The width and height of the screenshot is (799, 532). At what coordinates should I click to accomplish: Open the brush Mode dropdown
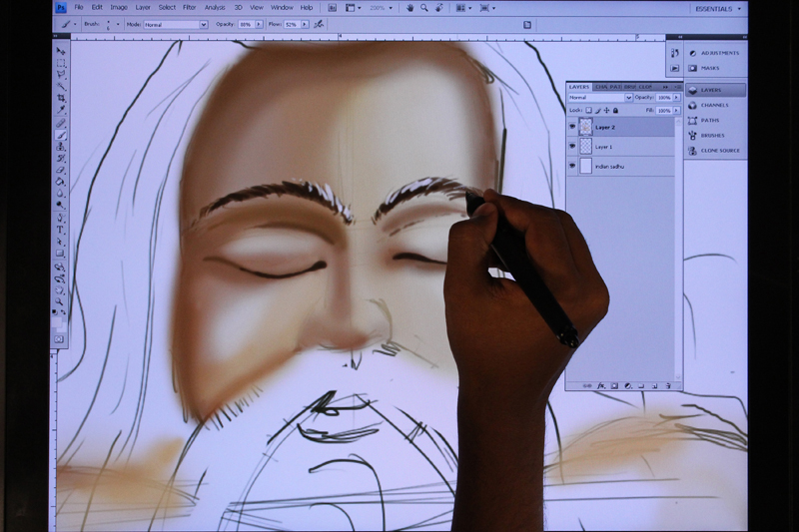click(x=175, y=24)
